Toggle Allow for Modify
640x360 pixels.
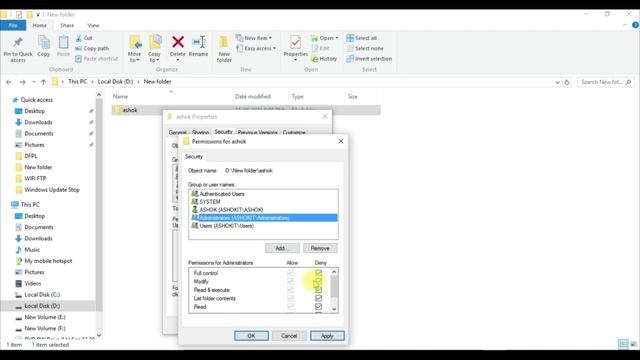(x=290, y=282)
